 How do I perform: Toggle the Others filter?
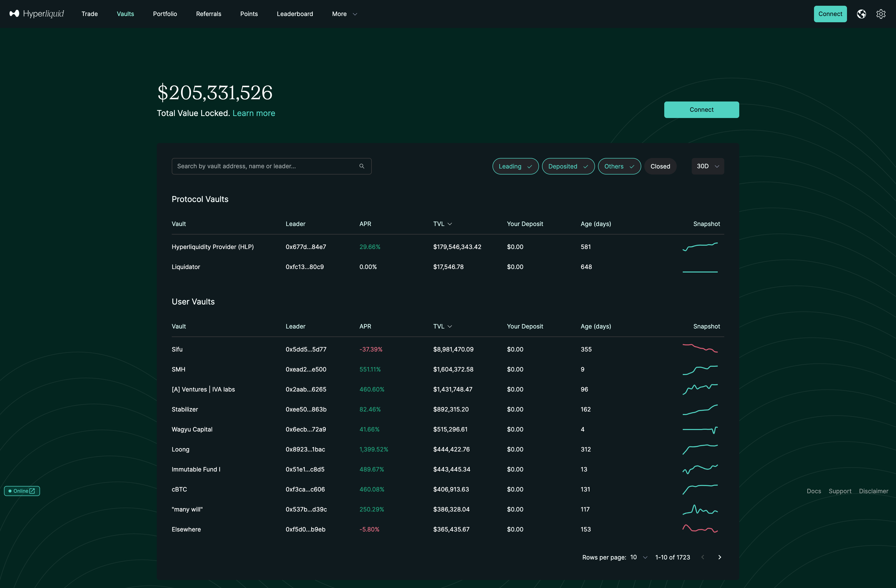[619, 166]
